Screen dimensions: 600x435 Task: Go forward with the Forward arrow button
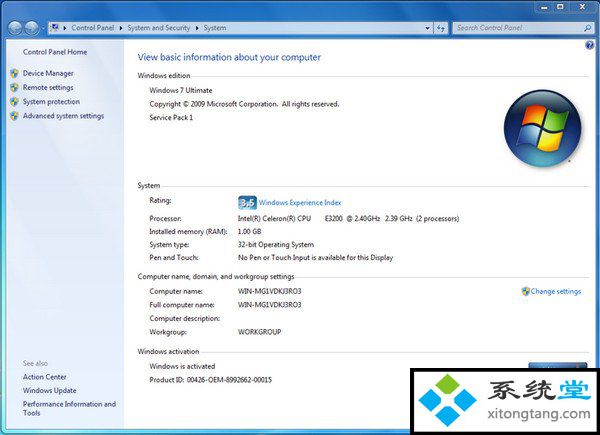(32, 28)
